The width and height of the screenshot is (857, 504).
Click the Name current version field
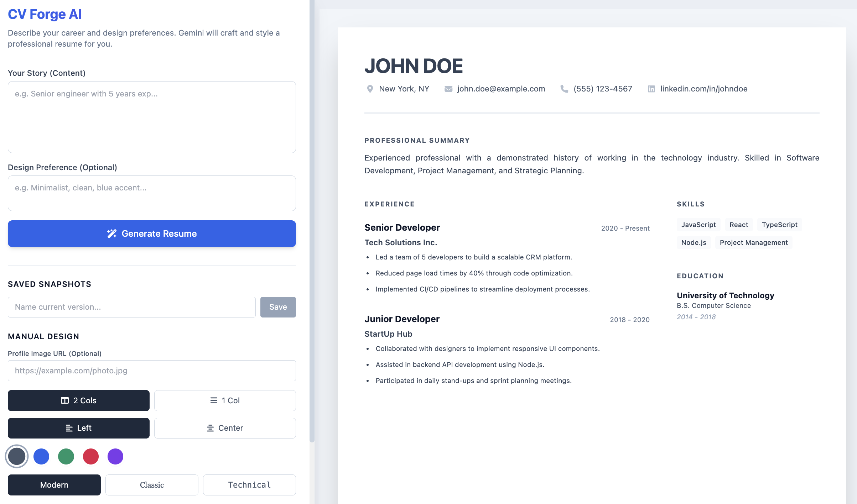tap(131, 307)
